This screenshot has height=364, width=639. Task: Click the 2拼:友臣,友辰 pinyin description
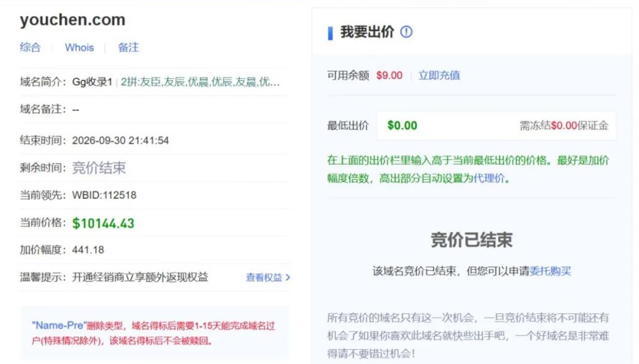[x=200, y=82]
